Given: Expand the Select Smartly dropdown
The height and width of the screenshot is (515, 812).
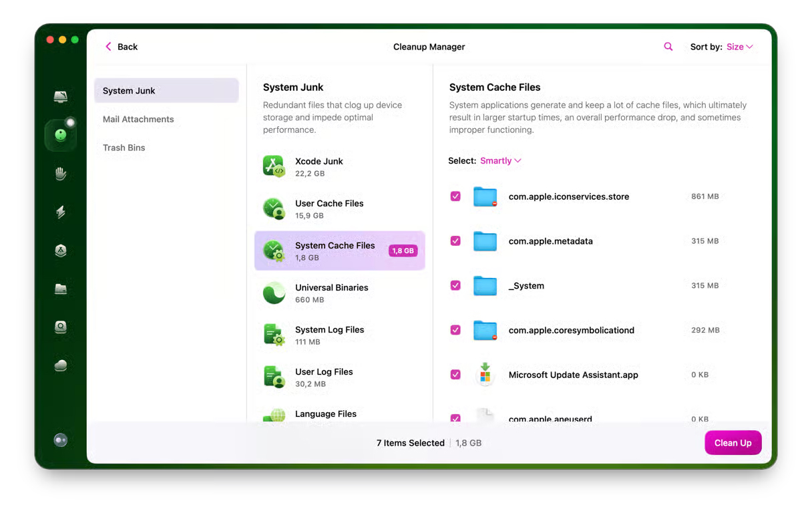Looking at the screenshot, I should [x=500, y=161].
